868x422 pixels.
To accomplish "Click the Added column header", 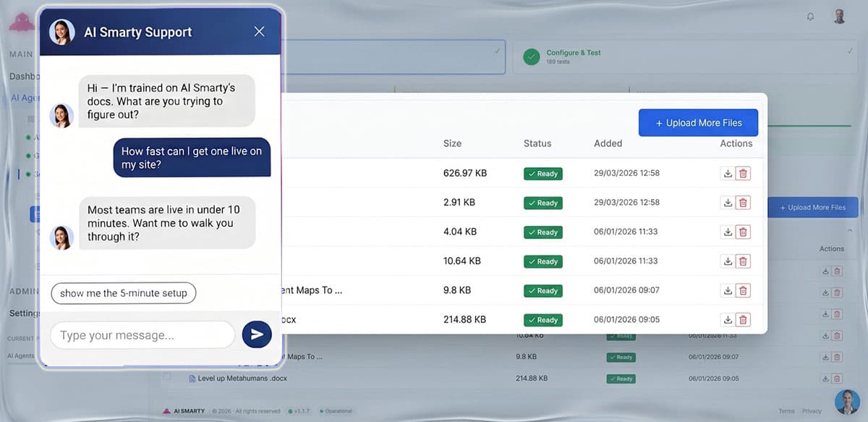I will click(608, 143).
